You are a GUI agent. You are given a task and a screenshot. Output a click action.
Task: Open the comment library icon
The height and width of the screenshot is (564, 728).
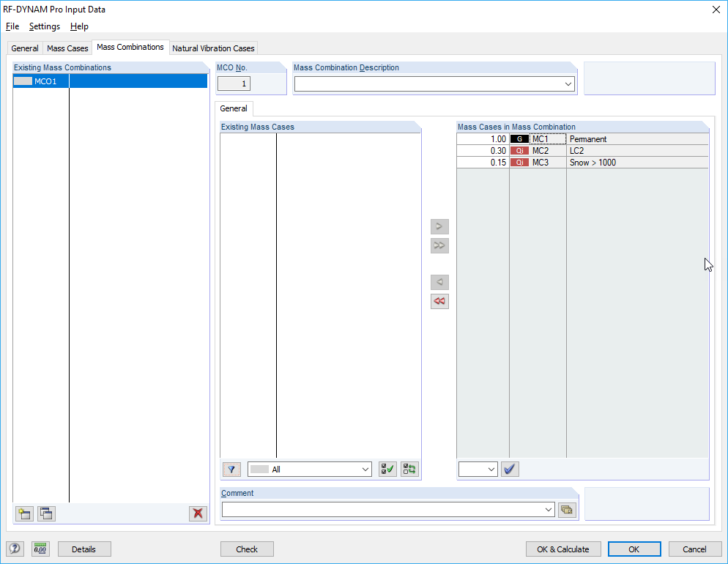pos(567,510)
